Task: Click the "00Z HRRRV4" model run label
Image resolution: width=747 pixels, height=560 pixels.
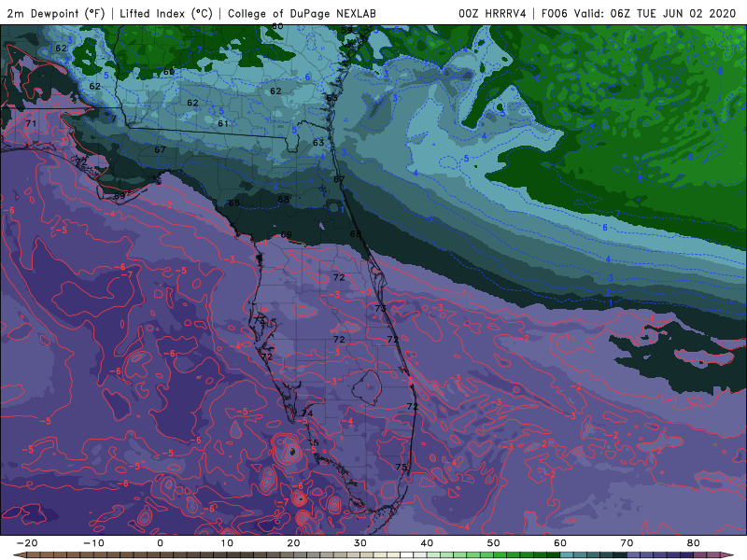Action: [492, 14]
